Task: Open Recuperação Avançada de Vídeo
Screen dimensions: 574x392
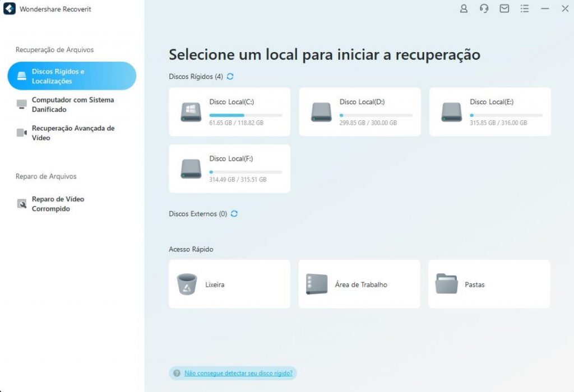Action: (x=72, y=133)
